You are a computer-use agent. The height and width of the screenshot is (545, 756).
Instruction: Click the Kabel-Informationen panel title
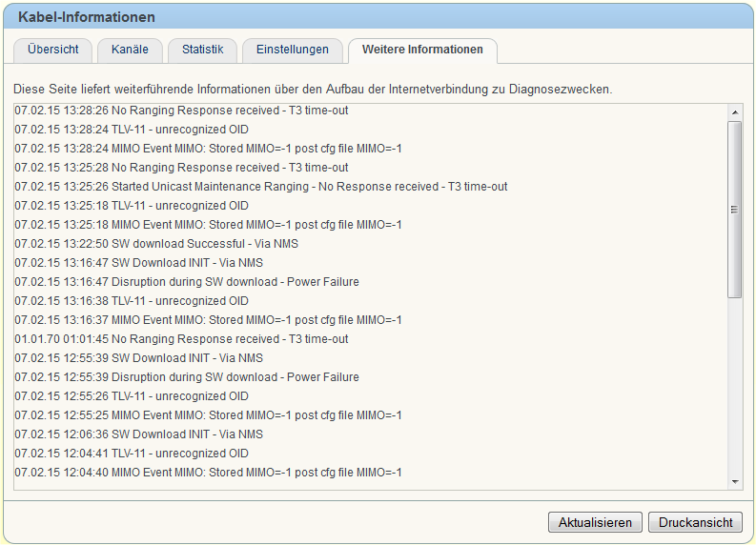point(87,17)
